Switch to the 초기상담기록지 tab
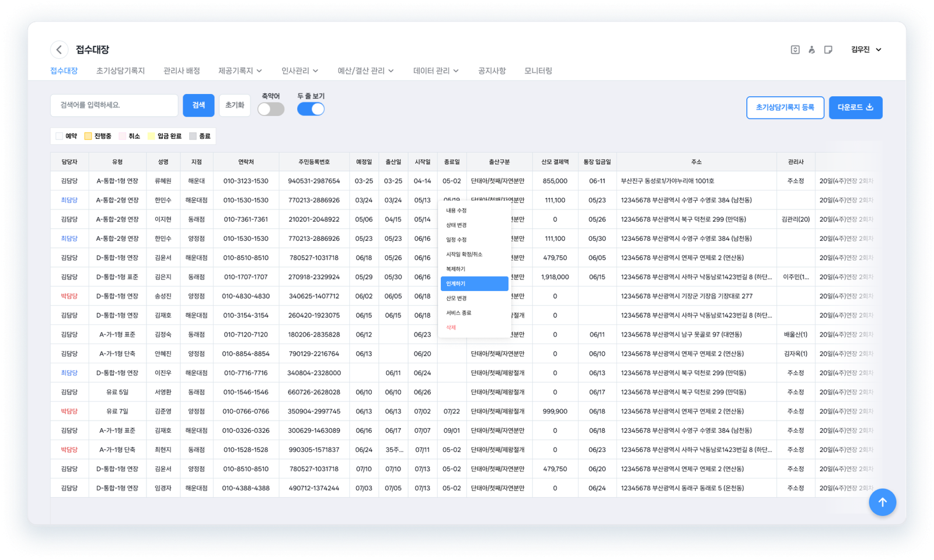The width and height of the screenshot is (934, 560). coord(120,71)
